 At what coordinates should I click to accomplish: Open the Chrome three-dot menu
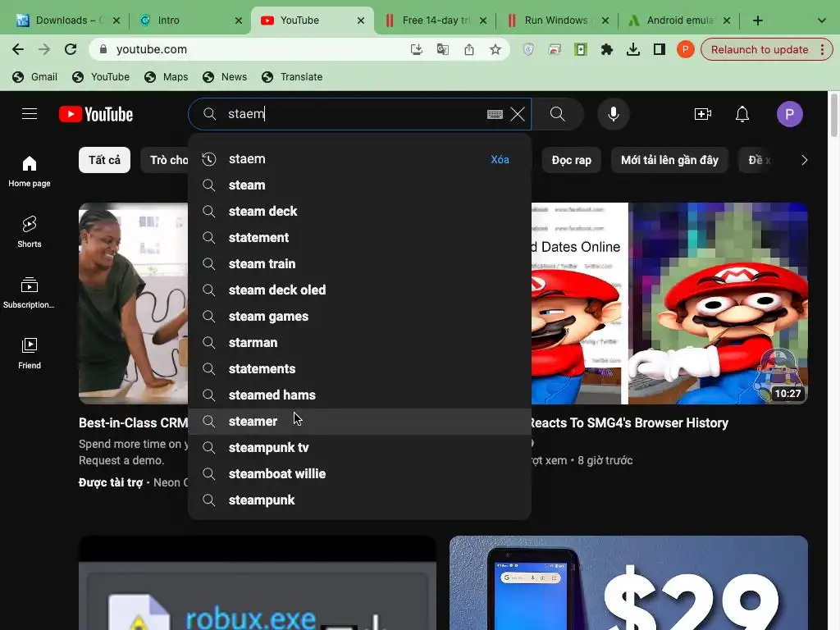(x=822, y=49)
